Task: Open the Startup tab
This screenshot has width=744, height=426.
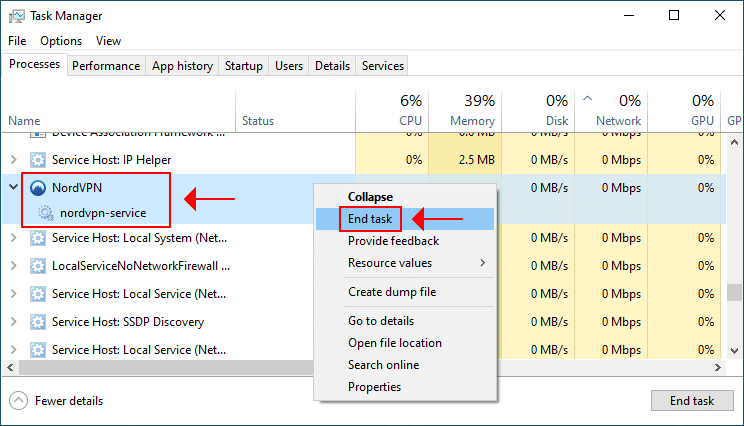Action: point(244,66)
